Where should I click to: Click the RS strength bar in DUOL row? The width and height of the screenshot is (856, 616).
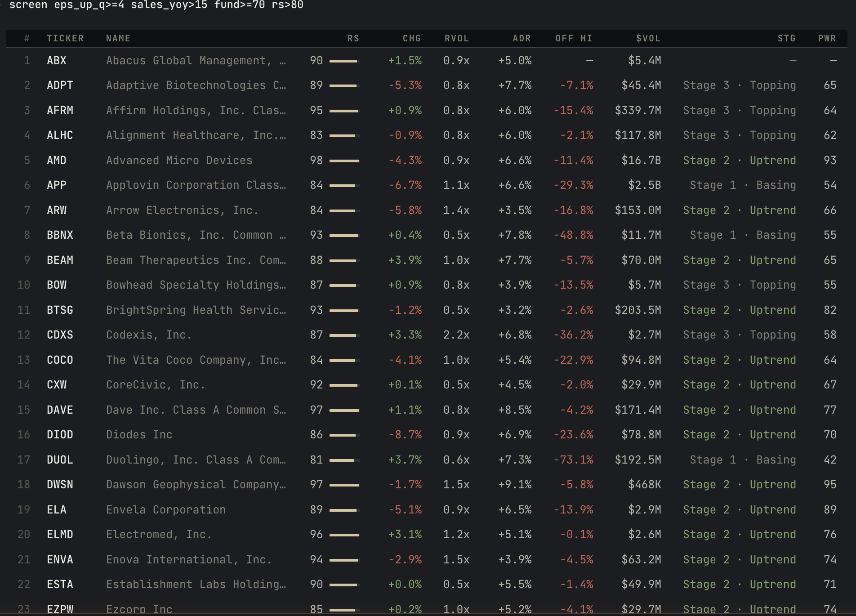344,460
